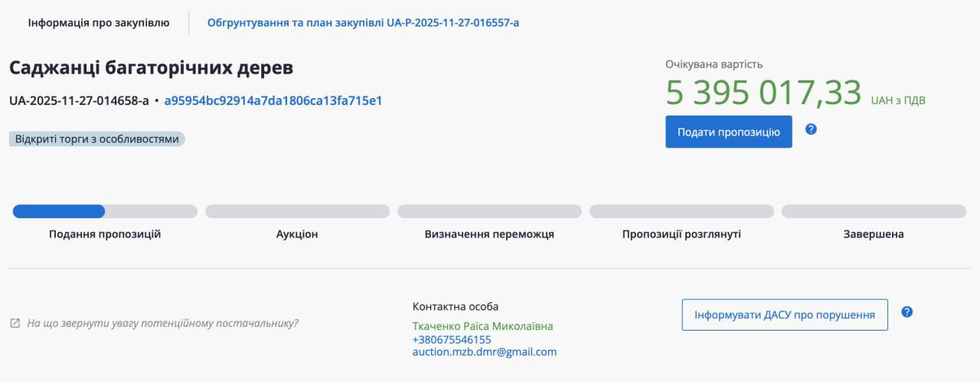Viewport: 980px width, 382px height.
Task: Select the Визначення переможця stage label
Action: [489, 234]
